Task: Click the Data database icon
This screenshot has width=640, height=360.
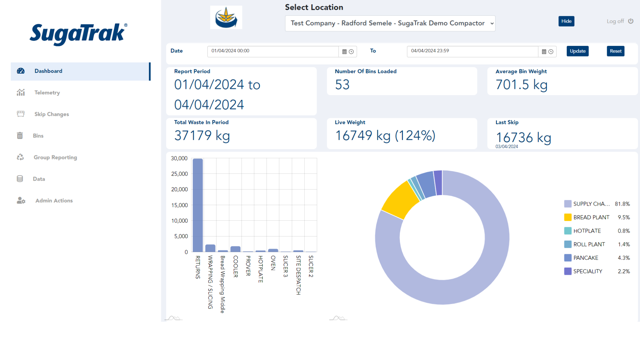Action: point(20,179)
